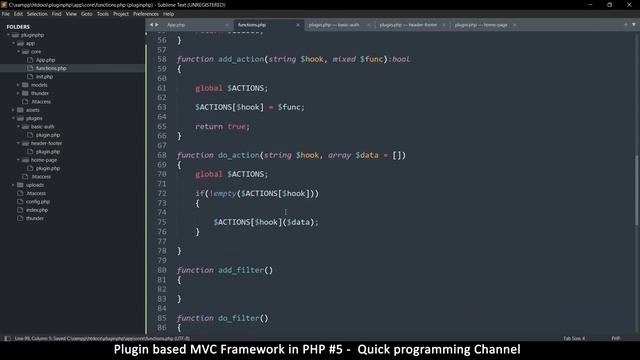Screen dimensions: 640x360
Task: Click the vertical scrollbar thumb in editor
Action: pos(636,190)
